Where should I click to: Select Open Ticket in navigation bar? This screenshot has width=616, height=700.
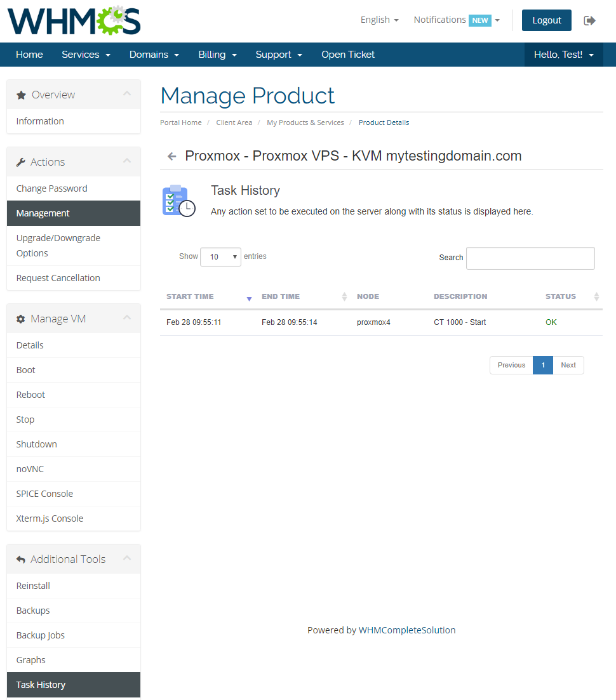[x=348, y=55]
